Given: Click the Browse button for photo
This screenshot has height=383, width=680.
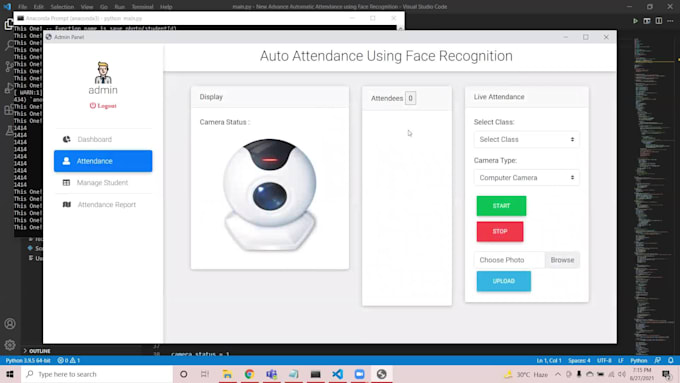Looking at the screenshot, I should (562, 260).
